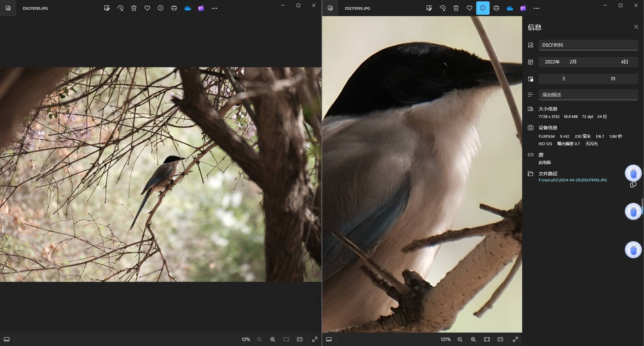The width and height of the screenshot is (644, 346).
Task: Delete the photo using right window trash icon
Action: [456, 8]
